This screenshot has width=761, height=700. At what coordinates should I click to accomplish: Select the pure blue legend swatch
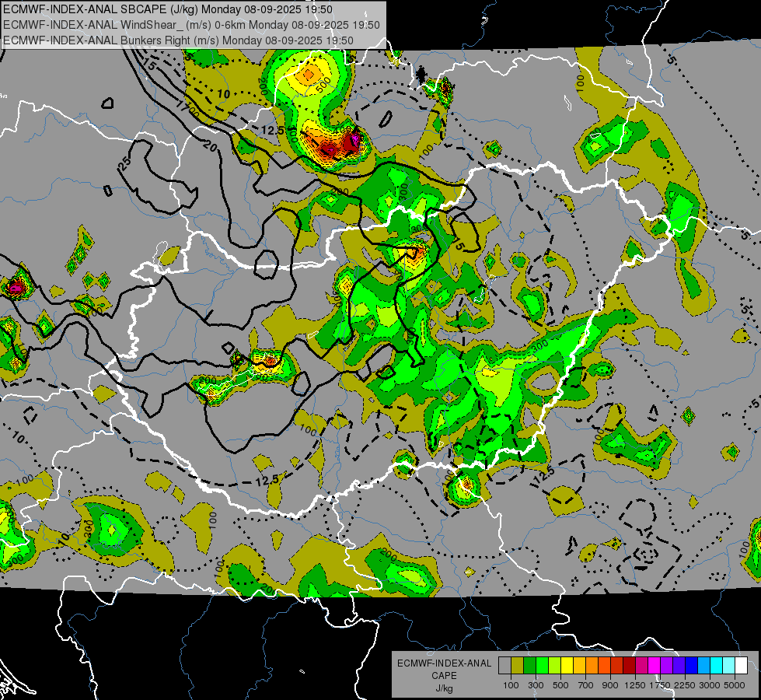pyautogui.click(x=692, y=666)
